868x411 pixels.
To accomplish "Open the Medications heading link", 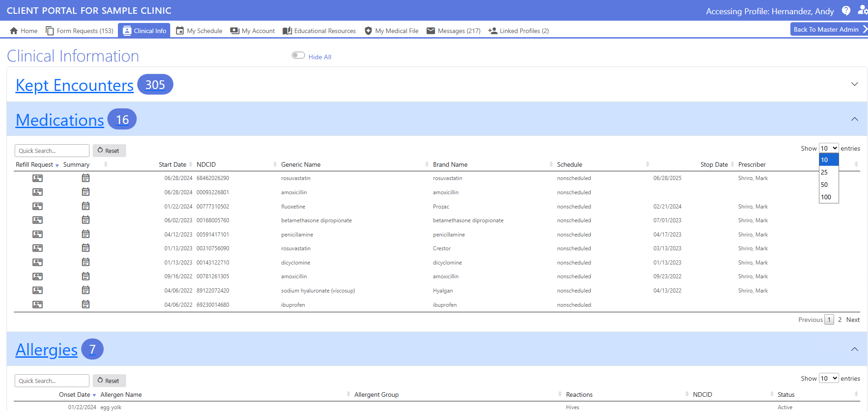I will pyautogui.click(x=60, y=120).
